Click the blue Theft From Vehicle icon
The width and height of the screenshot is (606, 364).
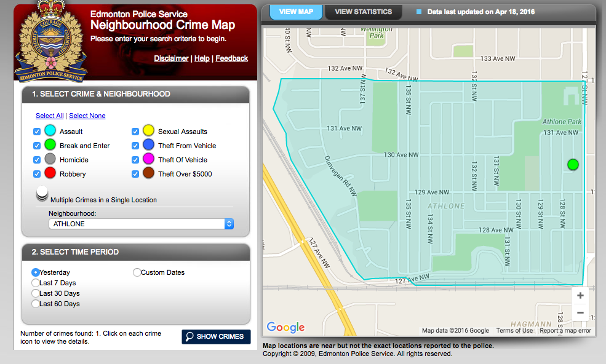(x=148, y=146)
